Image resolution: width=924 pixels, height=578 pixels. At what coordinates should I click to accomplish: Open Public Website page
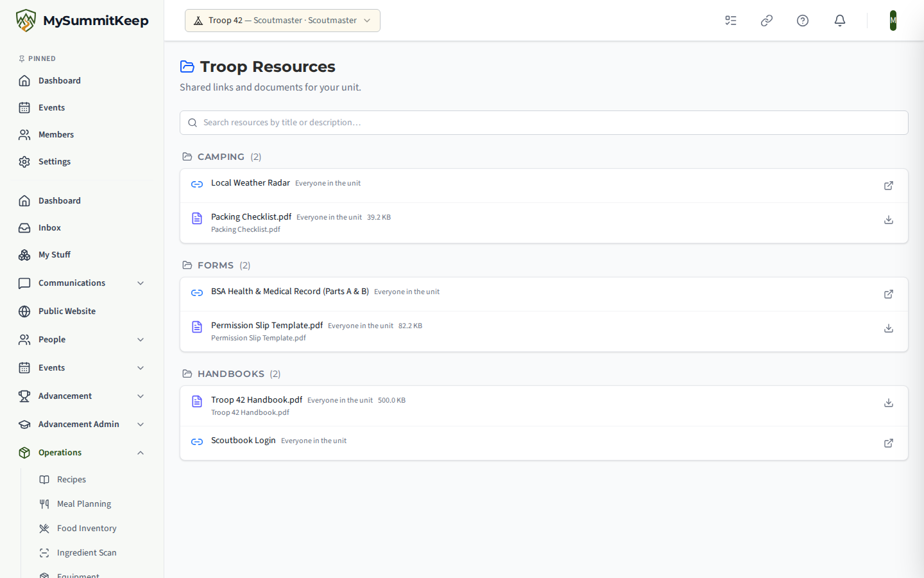(x=82, y=311)
